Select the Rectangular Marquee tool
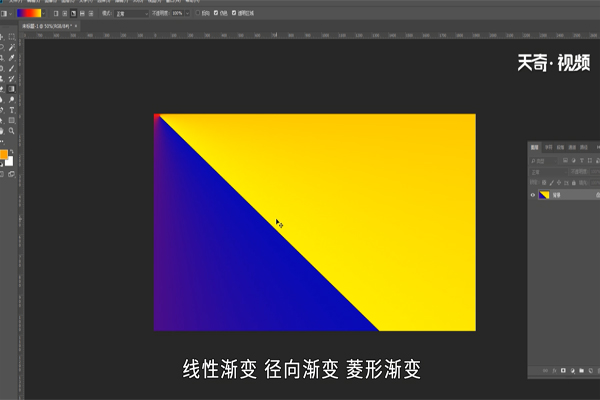 click(x=12, y=37)
